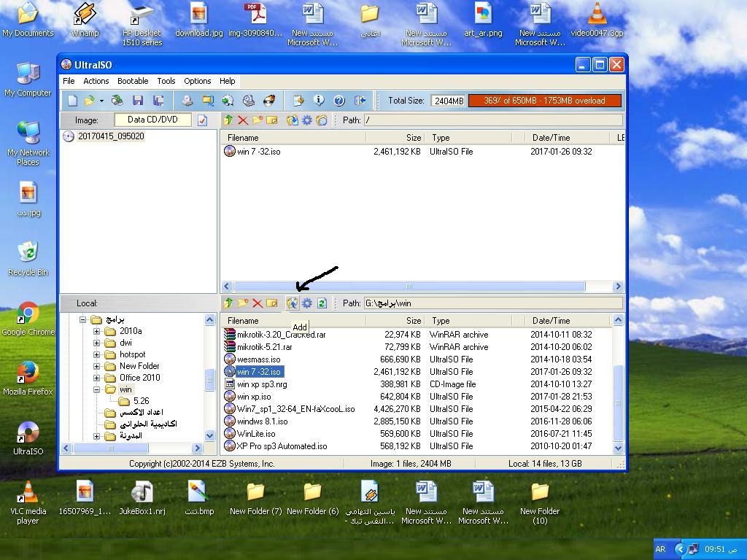This screenshot has height=560, width=747.
Task: Open the File menu
Action: click(x=69, y=81)
